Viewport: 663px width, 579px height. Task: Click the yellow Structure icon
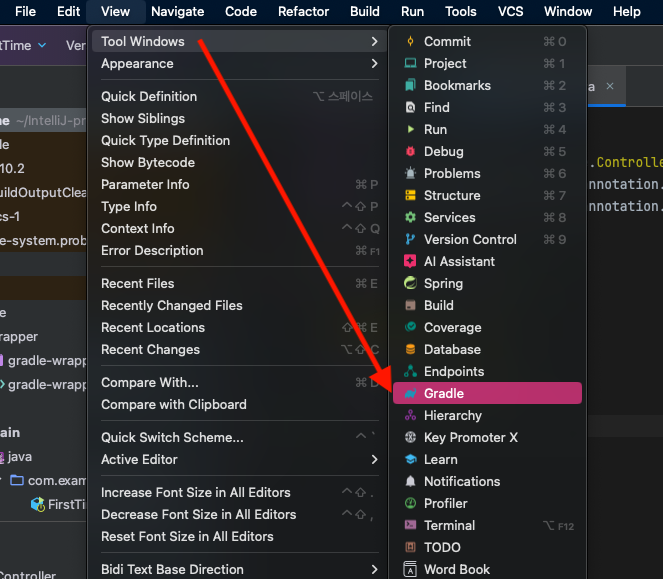click(x=410, y=195)
